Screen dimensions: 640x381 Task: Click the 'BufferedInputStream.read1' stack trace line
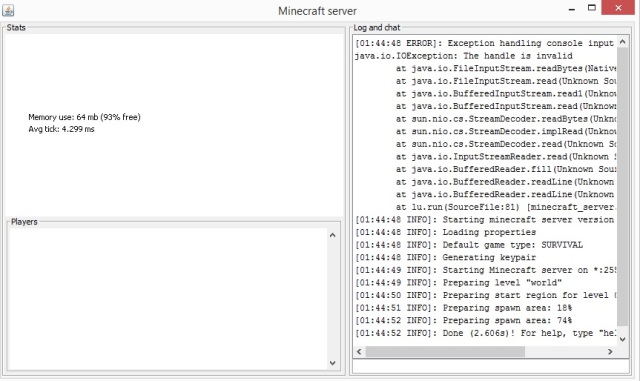point(506,94)
